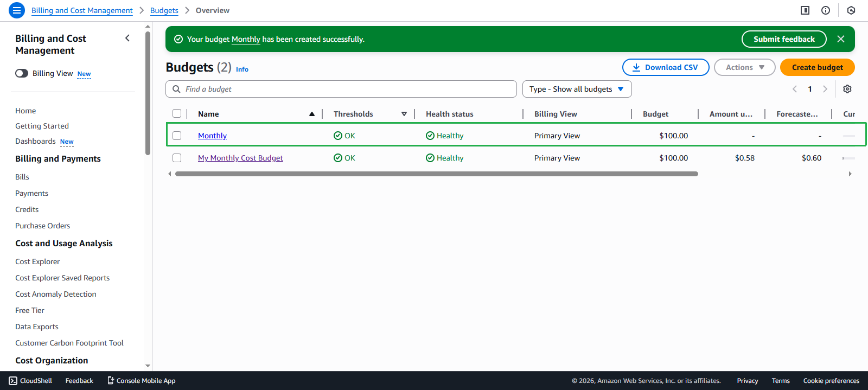
Task: Open table preferences gear icon
Action: 847,89
